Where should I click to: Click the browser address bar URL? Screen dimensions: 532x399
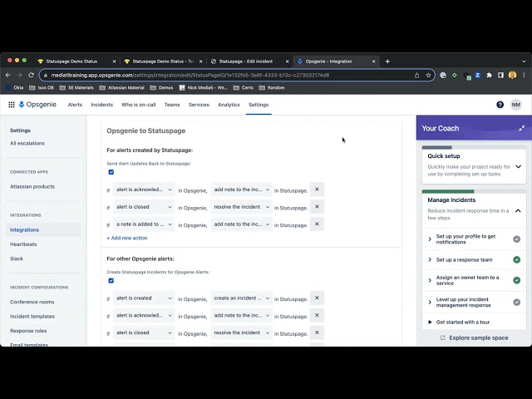click(190, 76)
